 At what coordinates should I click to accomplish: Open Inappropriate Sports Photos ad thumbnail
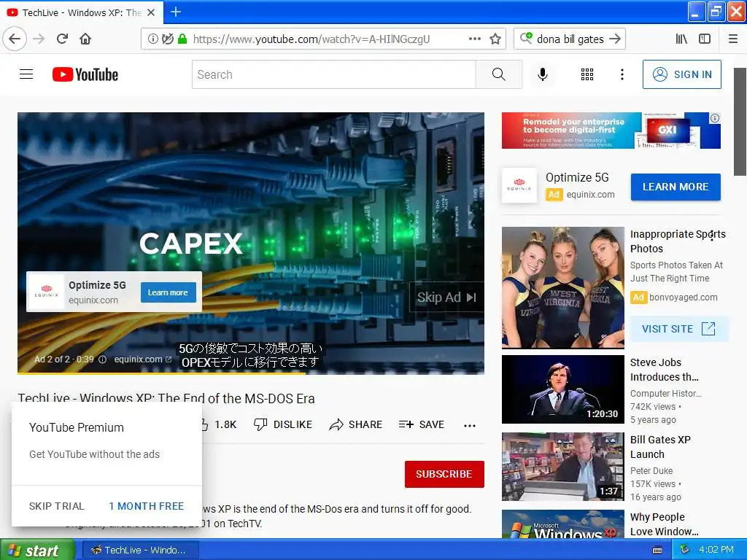pos(562,287)
